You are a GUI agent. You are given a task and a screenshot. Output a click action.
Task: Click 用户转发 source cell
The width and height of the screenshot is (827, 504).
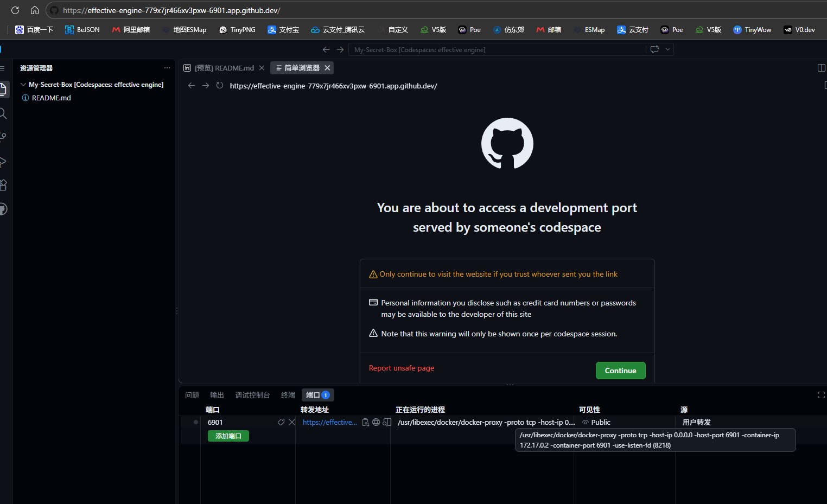click(x=697, y=422)
